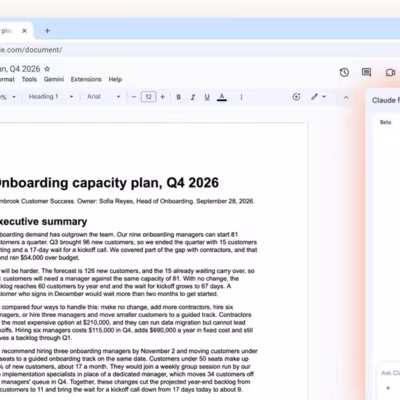Show comments panel icon
Screen dimensions: 400x400
(366, 72)
